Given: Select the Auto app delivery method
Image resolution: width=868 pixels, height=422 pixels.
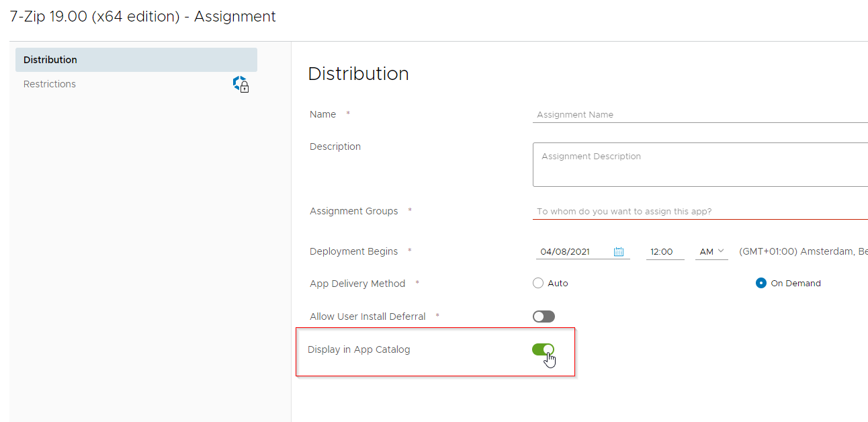Looking at the screenshot, I should 537,283.
